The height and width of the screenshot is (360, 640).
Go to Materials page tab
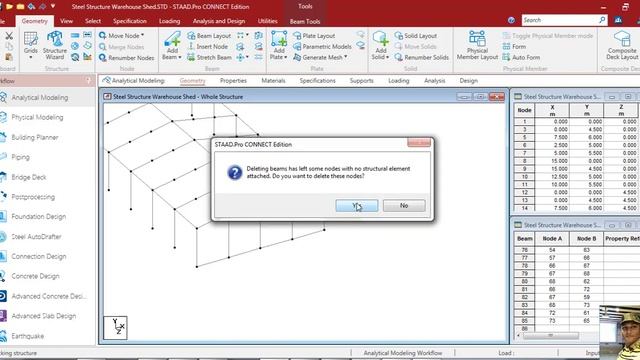273,81
